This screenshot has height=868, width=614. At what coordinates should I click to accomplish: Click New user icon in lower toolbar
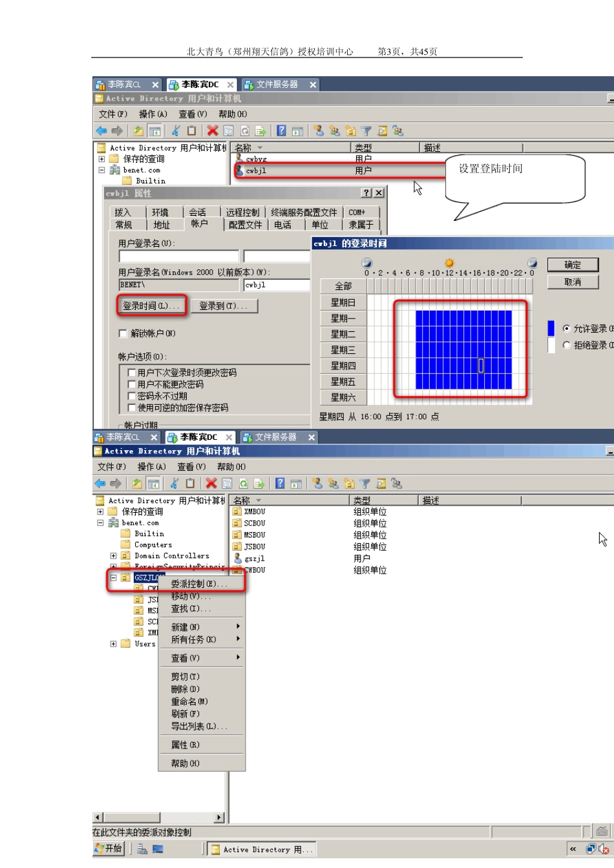point(317,483)
